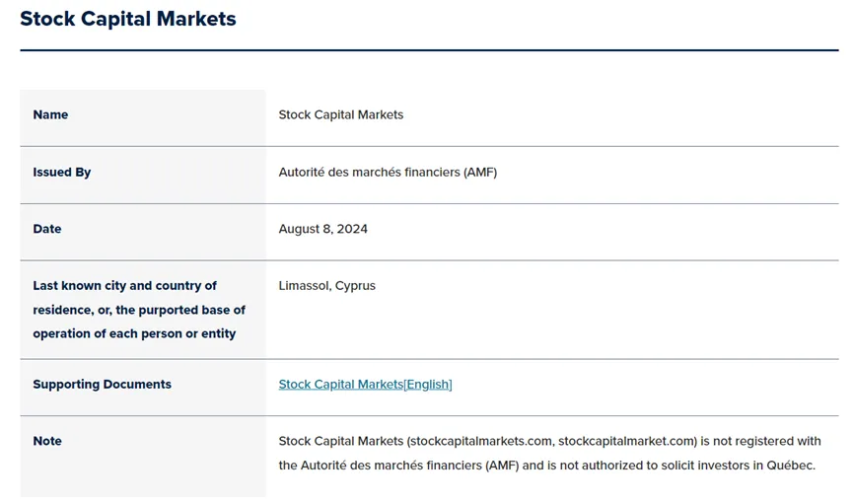Select 'Autorité des marchés financiers (AMF)' value
The width and height of the screenshot is (853, 504).
coord(388,172)
